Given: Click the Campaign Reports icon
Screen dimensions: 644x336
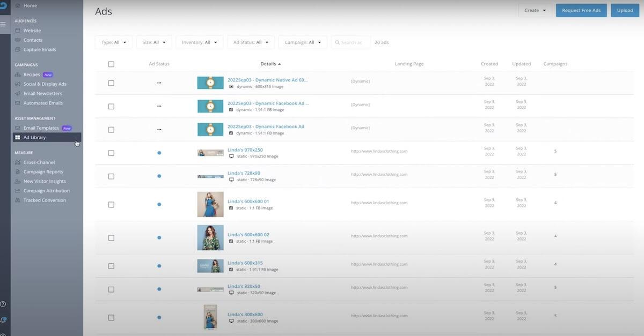Looking at the screenshot, I should 18,172.
